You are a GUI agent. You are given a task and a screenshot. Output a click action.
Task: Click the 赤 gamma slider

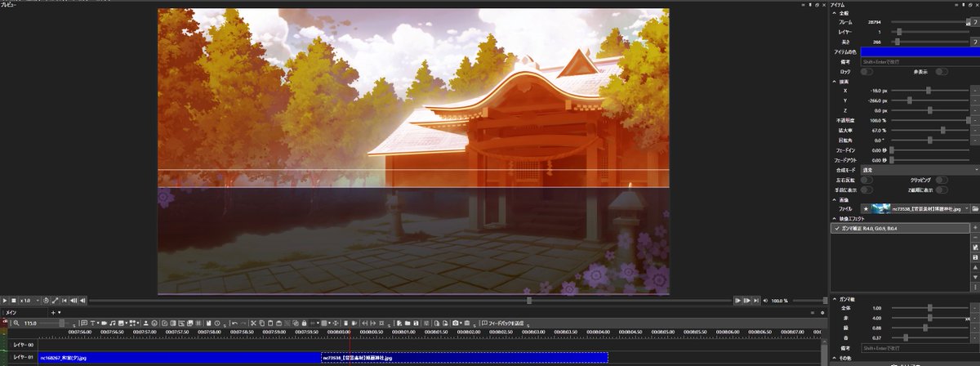(929, 317)
